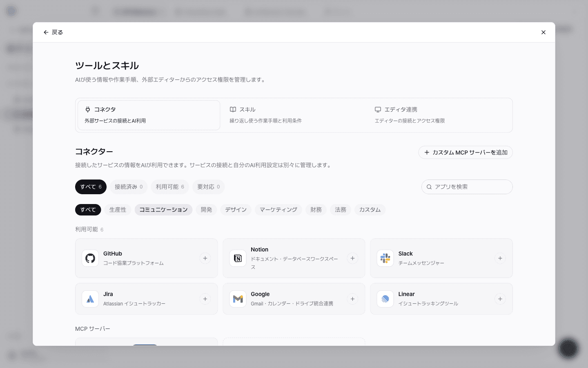Add the Jira connector with plus
Screen dimensions: 588x368
coord(205,299)
